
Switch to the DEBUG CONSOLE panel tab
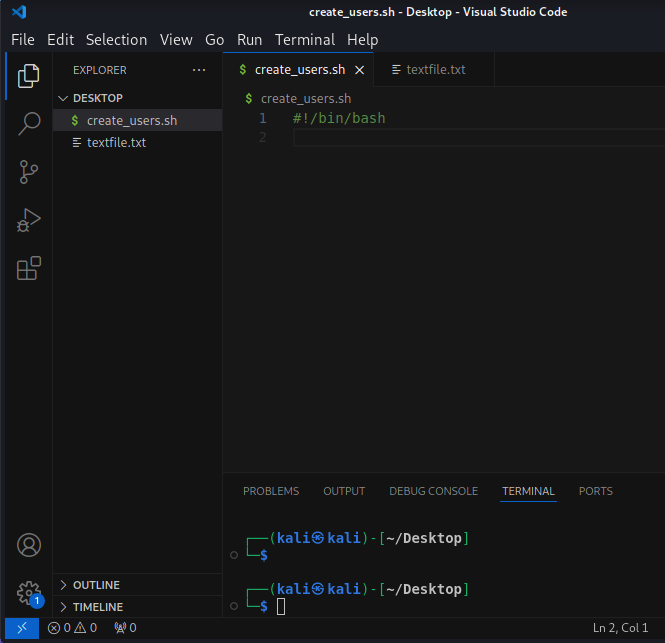pos(433,491)
